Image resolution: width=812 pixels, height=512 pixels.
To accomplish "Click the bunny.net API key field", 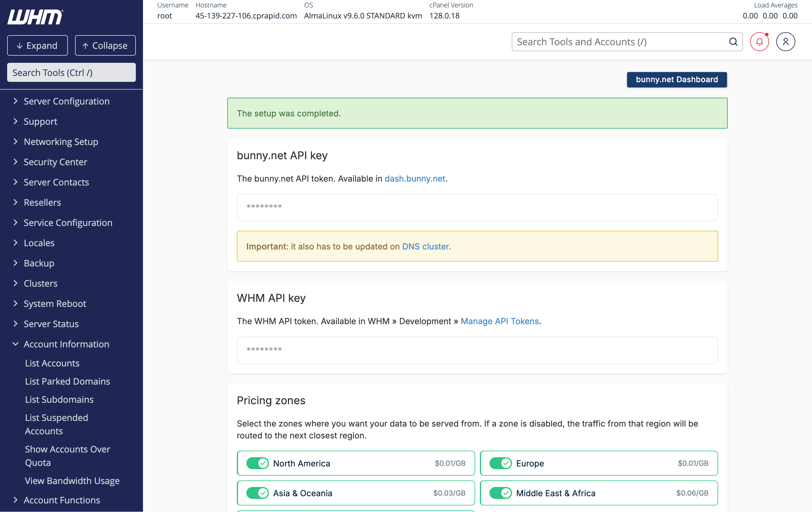I will (477, 207).
